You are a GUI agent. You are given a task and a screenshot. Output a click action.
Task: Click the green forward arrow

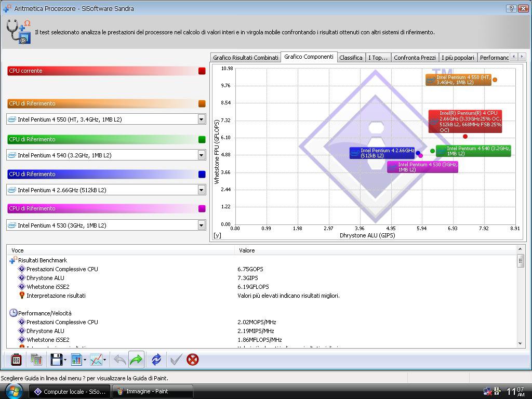coord(136,360)
